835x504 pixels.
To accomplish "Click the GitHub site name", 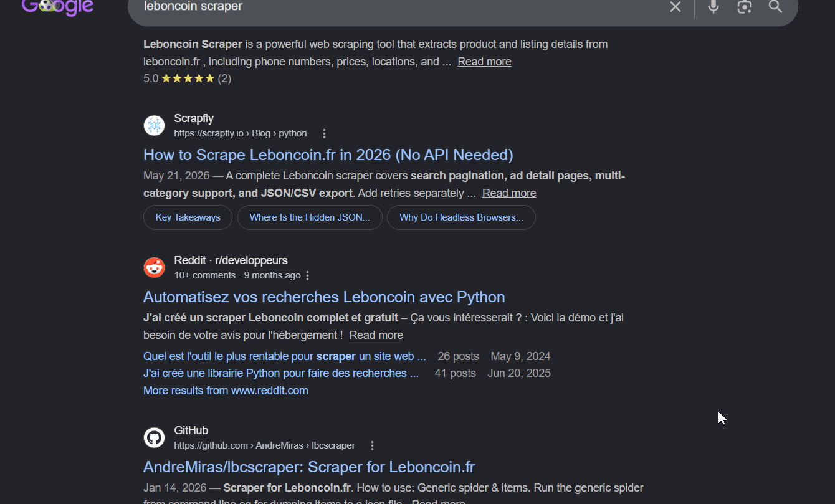I will click(191, 430).
